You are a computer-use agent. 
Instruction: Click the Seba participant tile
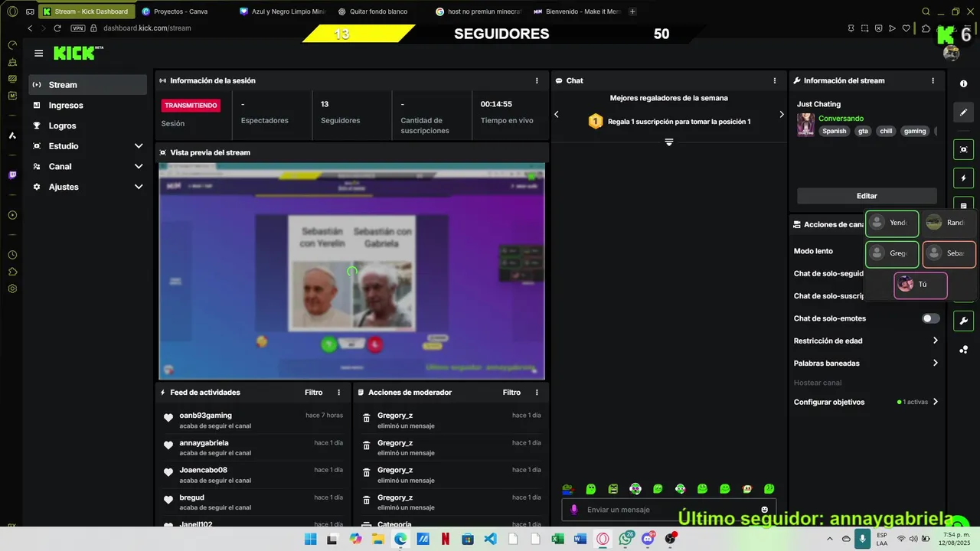(x=949, y=254)
